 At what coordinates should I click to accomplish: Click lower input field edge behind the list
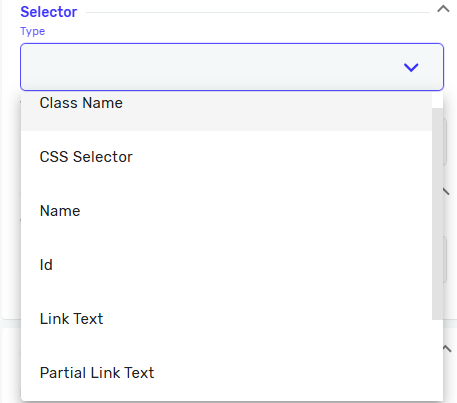[445, 259]
